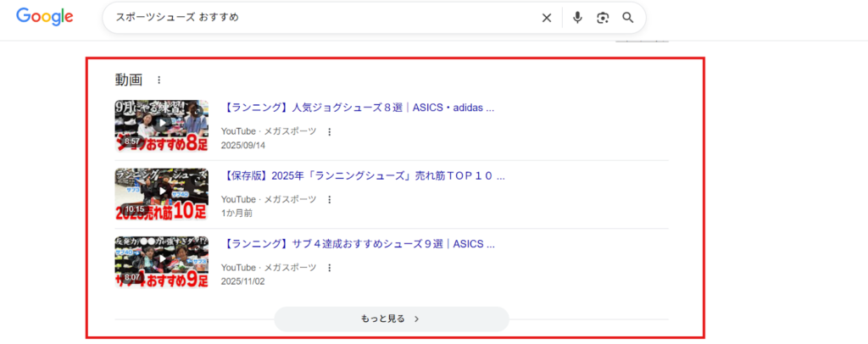The image size is (868, 344).
Task: Open the options menu for the 売れ筋TOP10 result
Action: (x=330, y=199)
